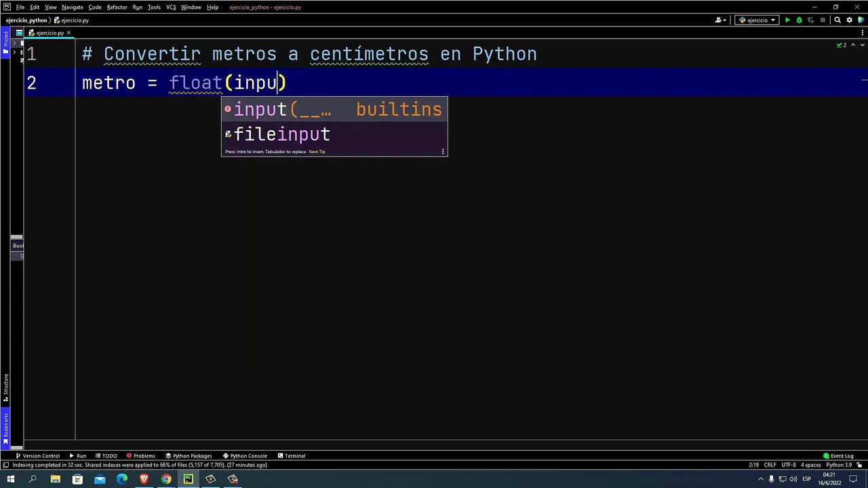Click the JetBrains Toolbox icon in the top right
This screenshot has height=488, width=868.
(861, 20)
